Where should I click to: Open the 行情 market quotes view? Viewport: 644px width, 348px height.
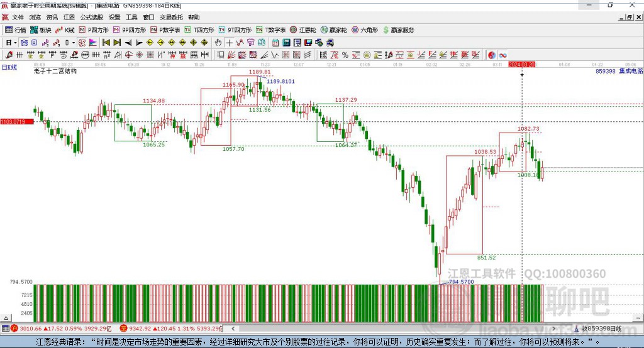(15, 30)
